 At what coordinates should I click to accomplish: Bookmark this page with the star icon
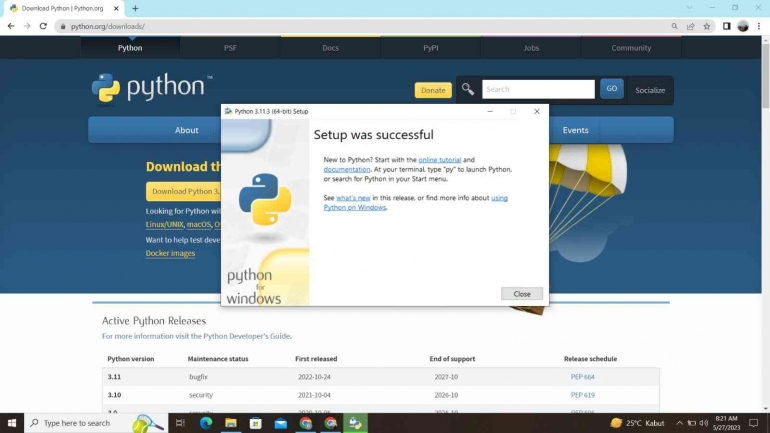[x=707, y=26]
